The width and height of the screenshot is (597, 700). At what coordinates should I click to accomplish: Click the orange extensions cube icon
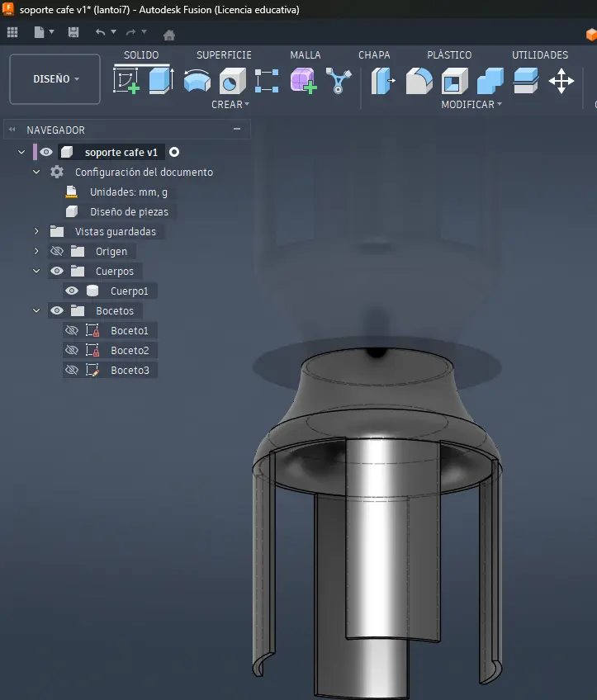pyautogui.click(x=592, y=35)
